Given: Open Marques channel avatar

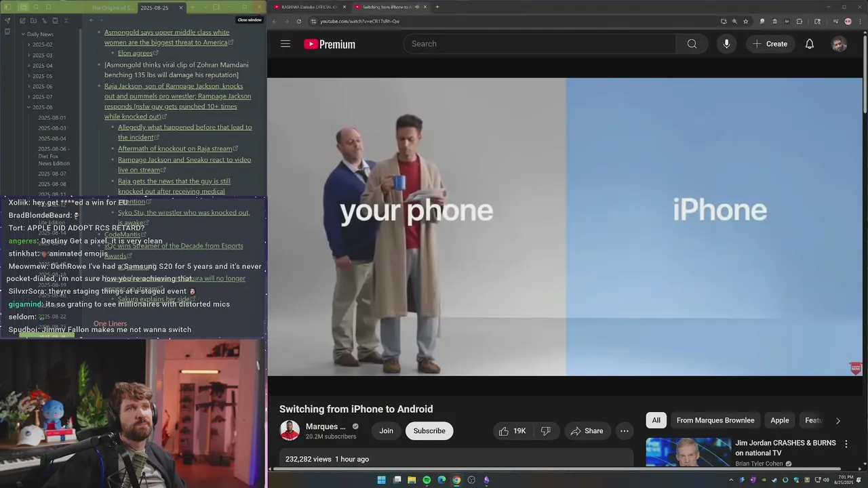Looking at the screenshot, I should pos(290,430).
